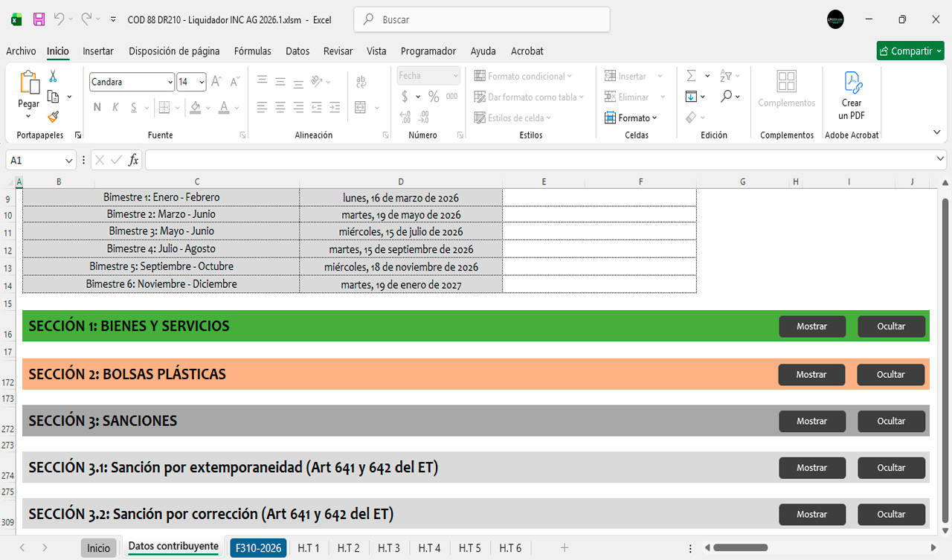The image size is (952, 560).
Task: Click the Cut scissors icon
Action: pos(53,76)
